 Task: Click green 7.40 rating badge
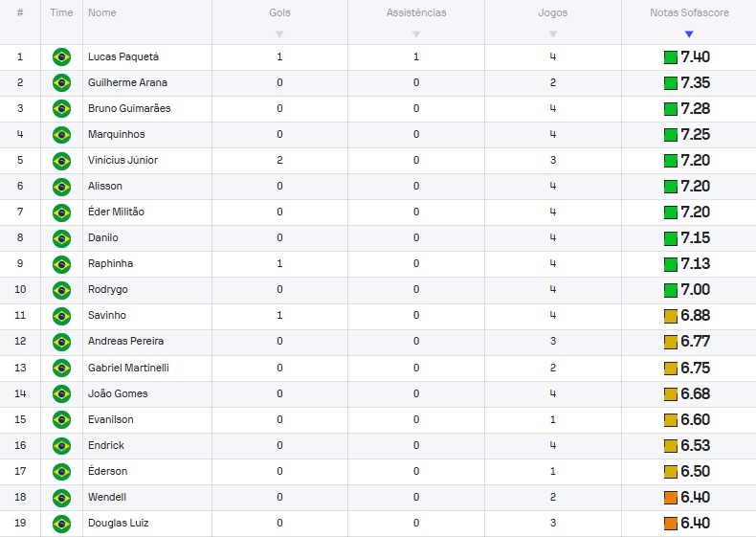point(687,56)
